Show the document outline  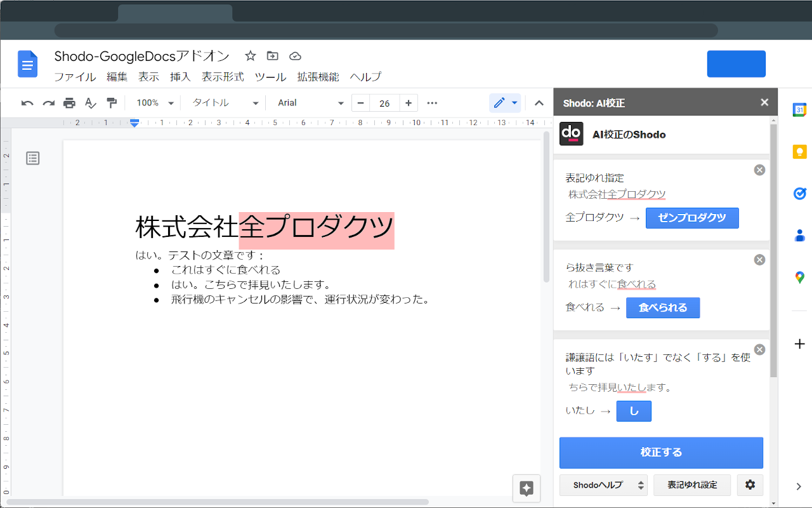pyautogui.click(x=33, y=158)
